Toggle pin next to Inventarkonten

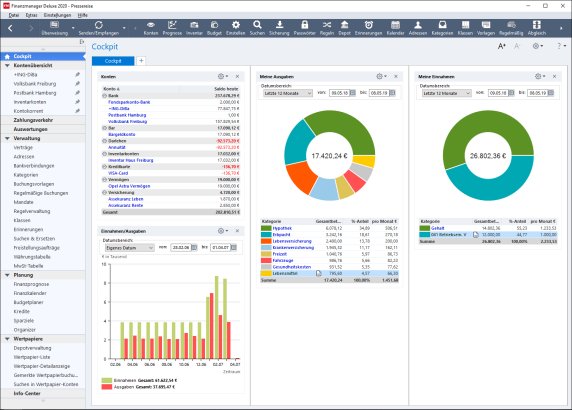point(77,102)
